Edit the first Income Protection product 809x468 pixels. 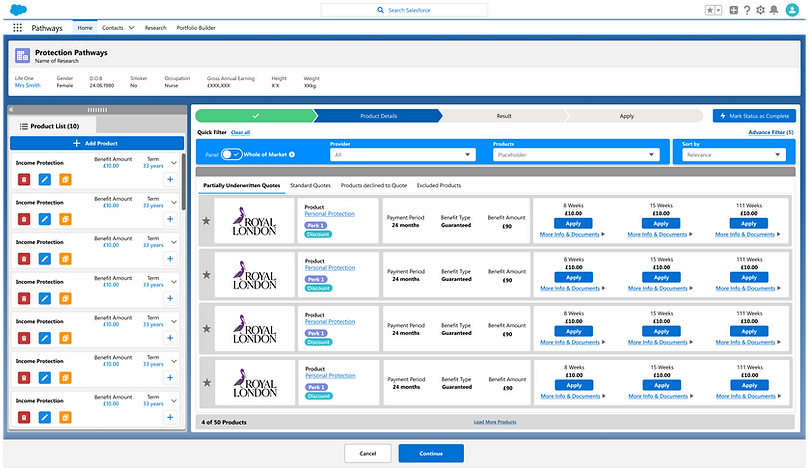click(45, 180)
